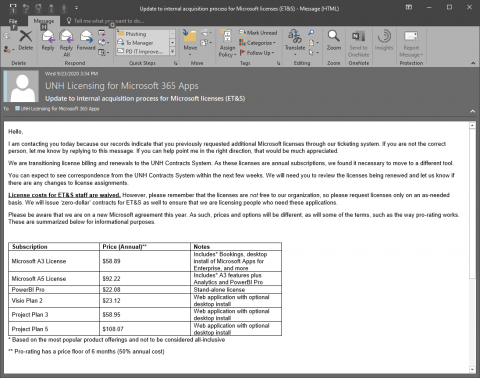The image size is (480, 378).
Task: Click the Tell me what you want to do box
Action: [105, 21]
